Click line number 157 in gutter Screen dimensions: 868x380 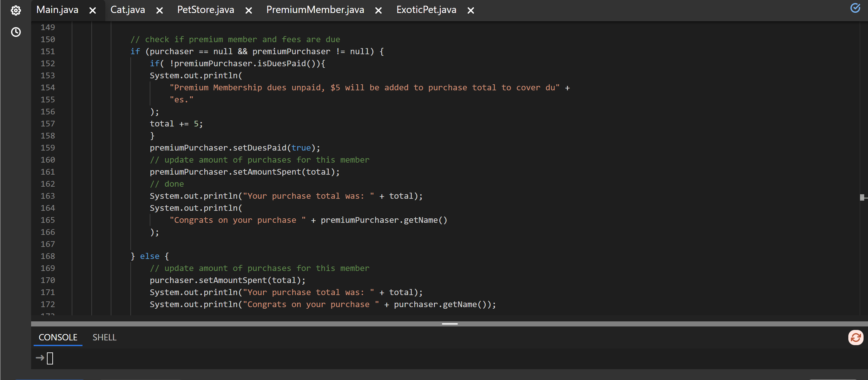(48, 124)
